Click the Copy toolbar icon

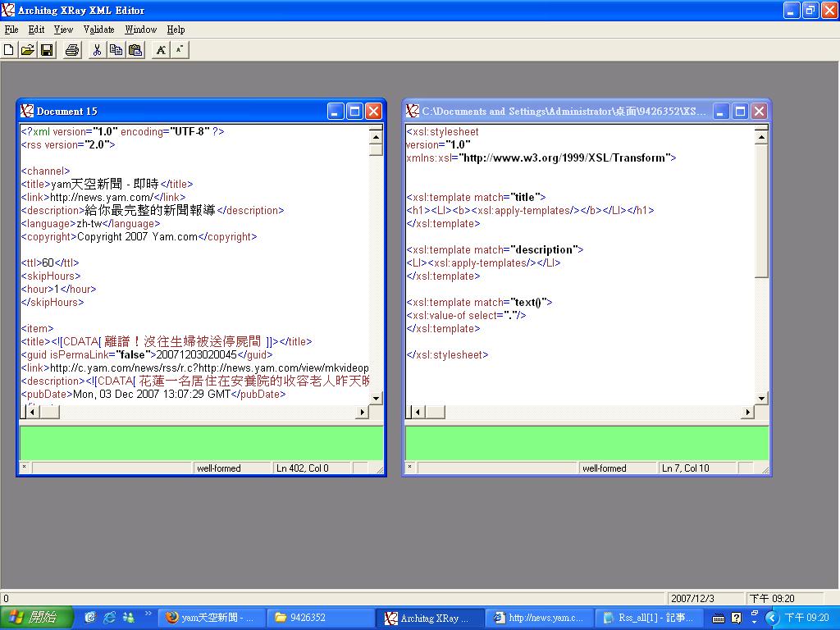point(116,50)
